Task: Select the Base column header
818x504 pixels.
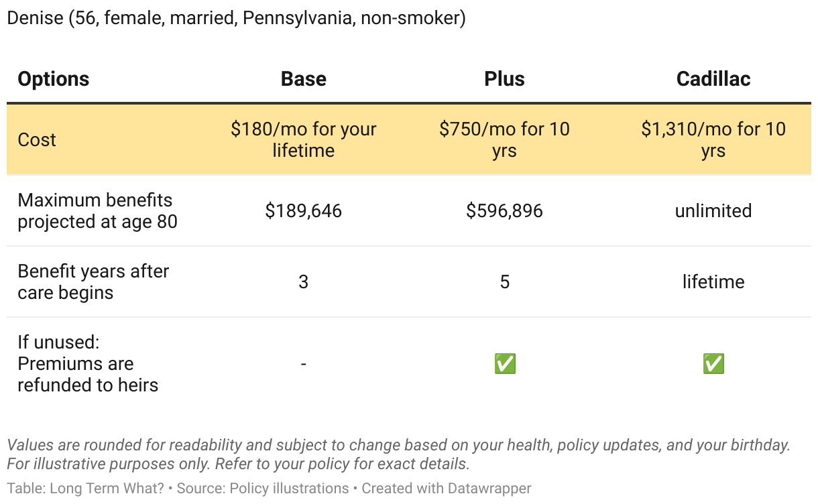Action: click(303, 79)
